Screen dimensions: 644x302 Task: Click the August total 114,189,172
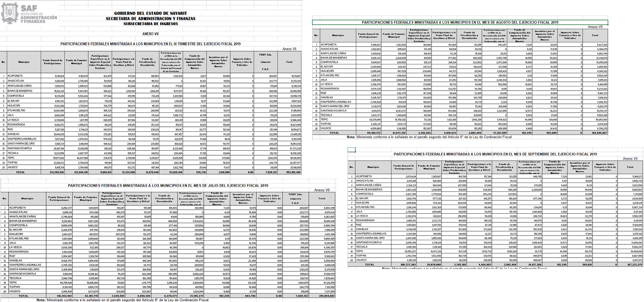(369, 133)
